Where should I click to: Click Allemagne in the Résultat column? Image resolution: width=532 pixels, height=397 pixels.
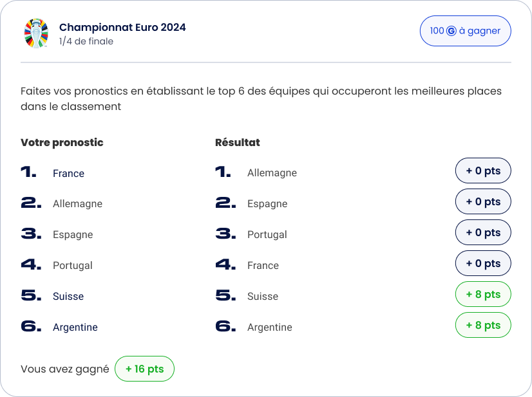tap(272, 173)
